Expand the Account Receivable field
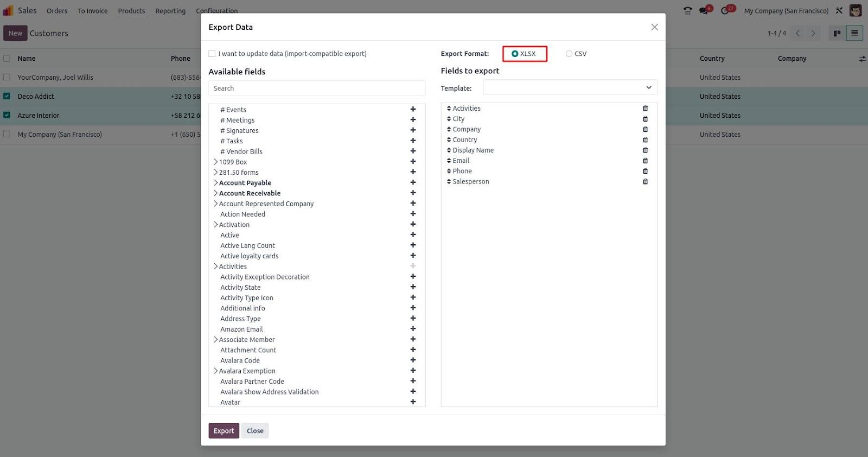This screenshot has width=868, height=457. click(x=215, y=193)
